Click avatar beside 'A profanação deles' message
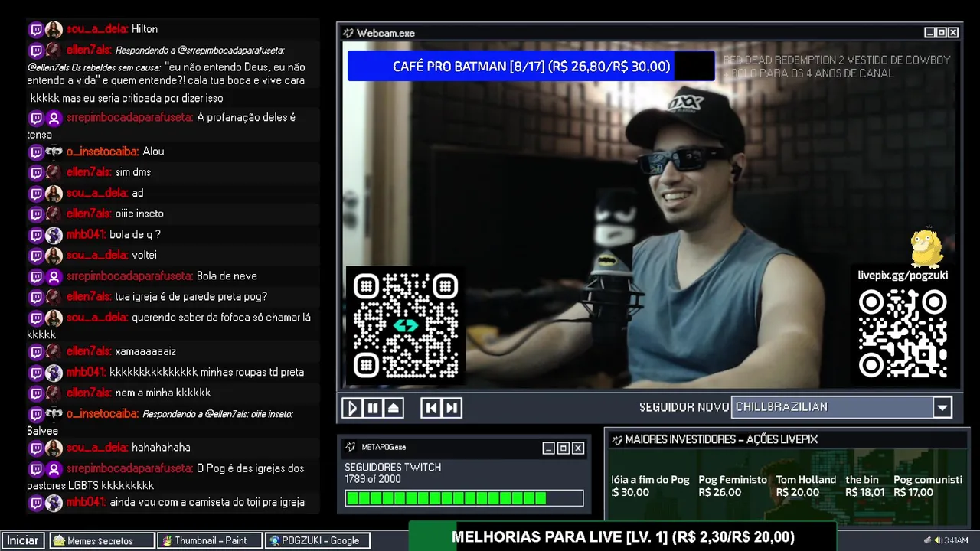 click(54, 119)
